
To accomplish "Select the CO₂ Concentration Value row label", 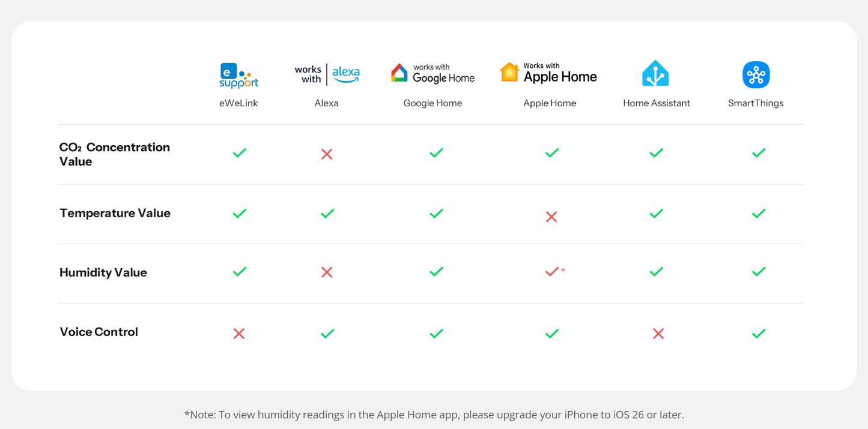I will coord(114,154).
